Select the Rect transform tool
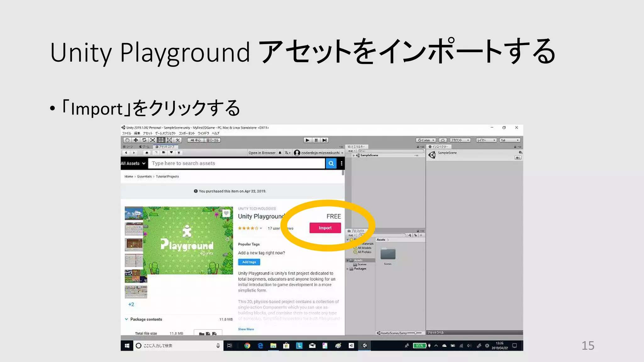The image size is (644, 362). pos(161,140)
